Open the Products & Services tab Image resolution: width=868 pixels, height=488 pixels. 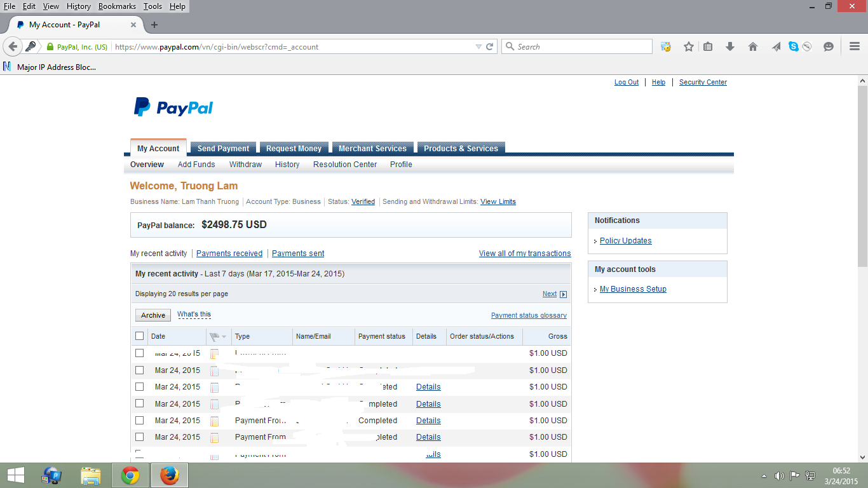[461, 148]
